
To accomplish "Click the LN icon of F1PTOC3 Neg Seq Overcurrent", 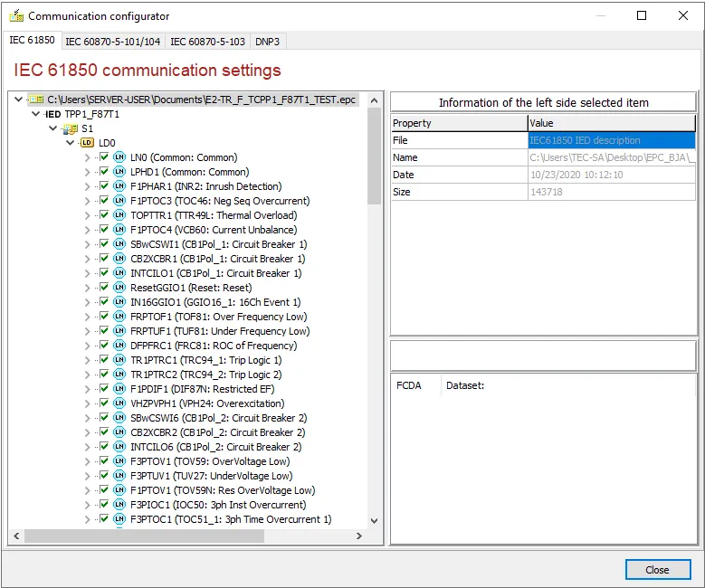I will 119,201.
